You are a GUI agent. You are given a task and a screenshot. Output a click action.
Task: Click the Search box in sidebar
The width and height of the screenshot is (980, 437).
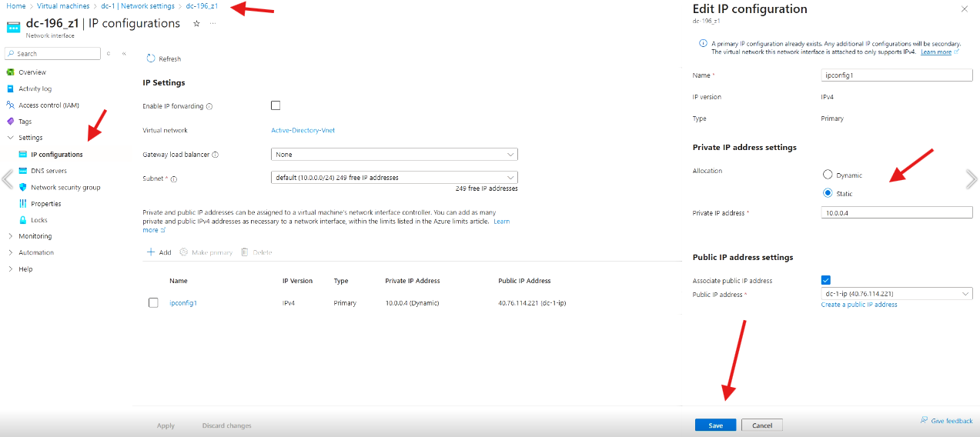pyautogui.click(x=53, y=54)
